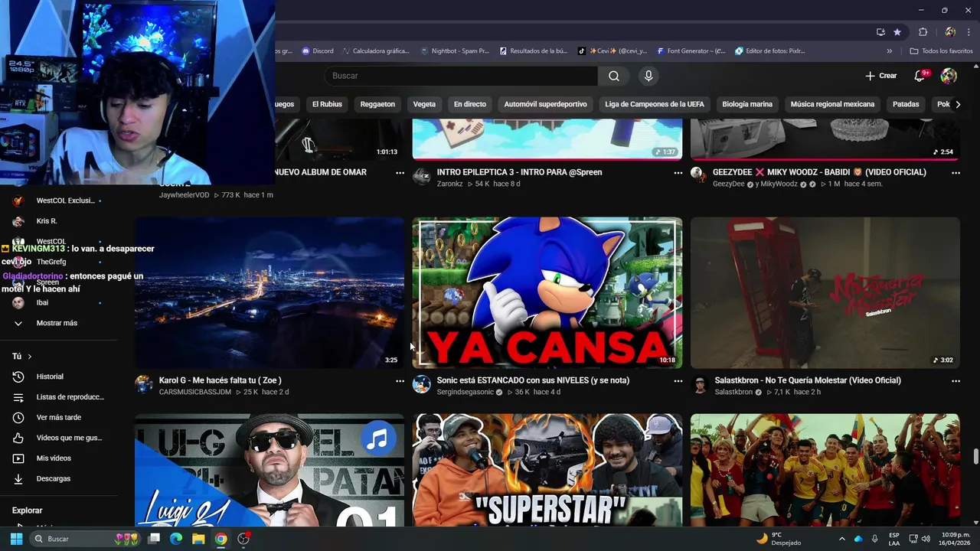Screen dimensions: 980x551
Task: Show next category chips with right arrow
Action: (957, 104)
